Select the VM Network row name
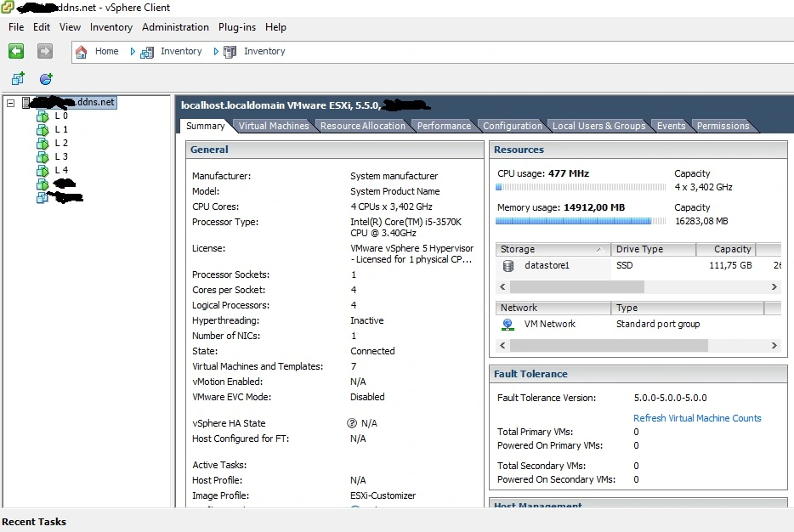This screenshot has width=794, height=532. pyautogui.click(x=549, y=324)
